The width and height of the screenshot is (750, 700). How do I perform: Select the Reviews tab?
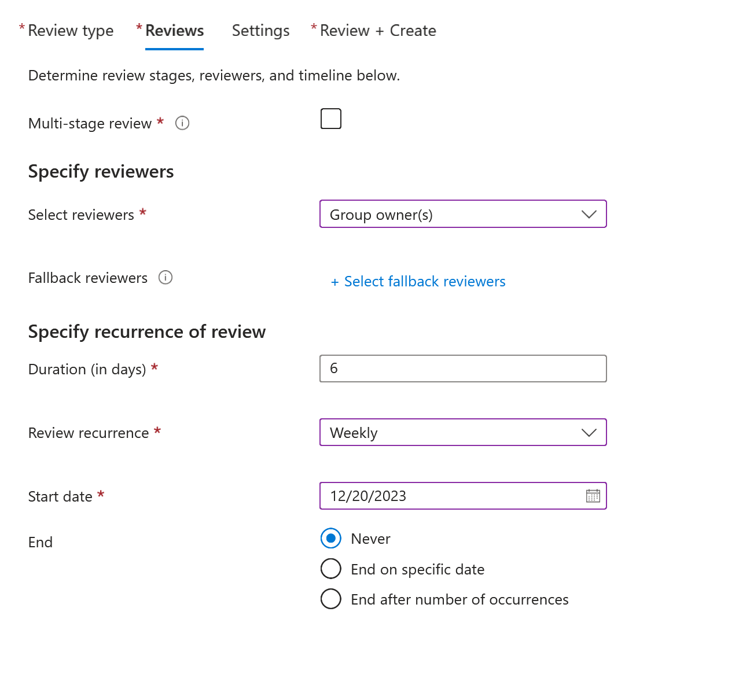(174, 31)
